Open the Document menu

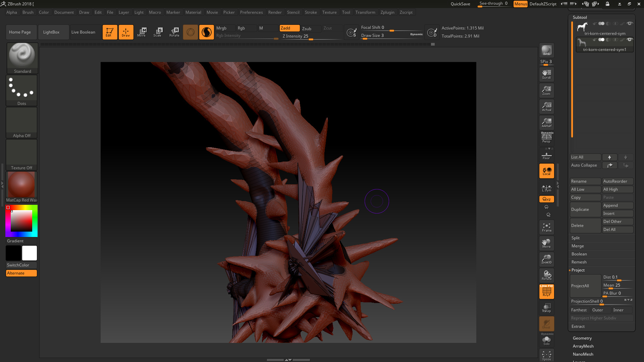(64, 12)
